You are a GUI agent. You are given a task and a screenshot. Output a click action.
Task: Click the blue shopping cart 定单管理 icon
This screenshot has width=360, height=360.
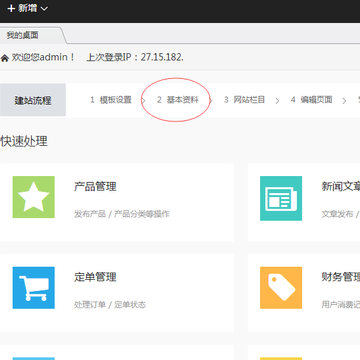click(34, 288)
